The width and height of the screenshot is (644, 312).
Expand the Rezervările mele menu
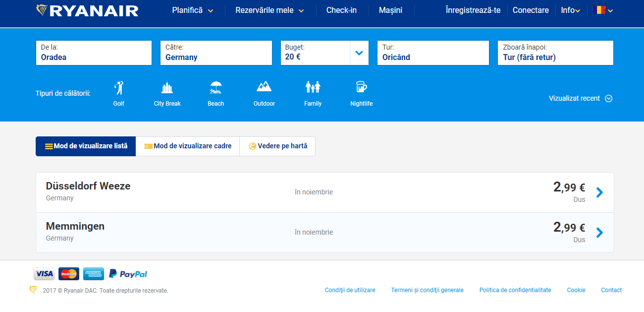click(269, 10)
